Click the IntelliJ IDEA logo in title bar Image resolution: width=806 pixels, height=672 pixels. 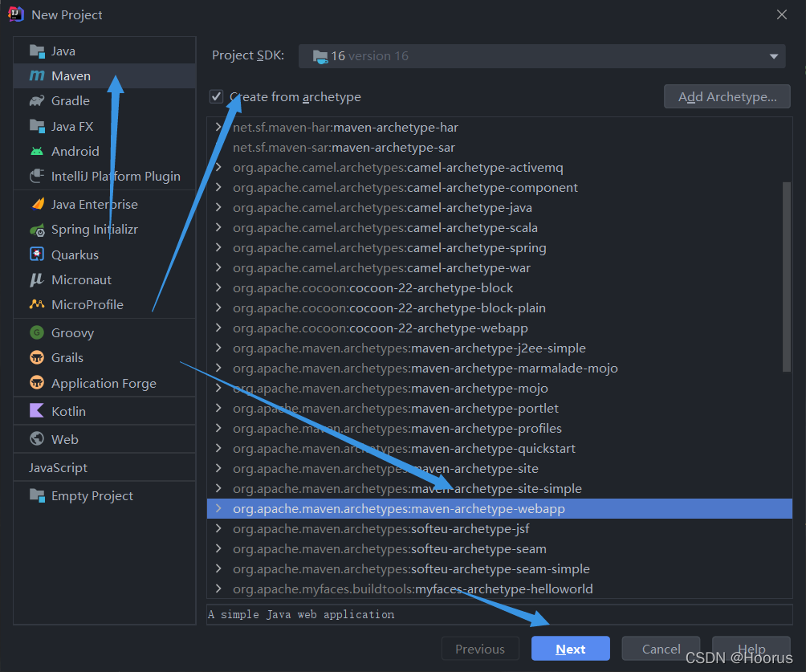pos(16,14)
